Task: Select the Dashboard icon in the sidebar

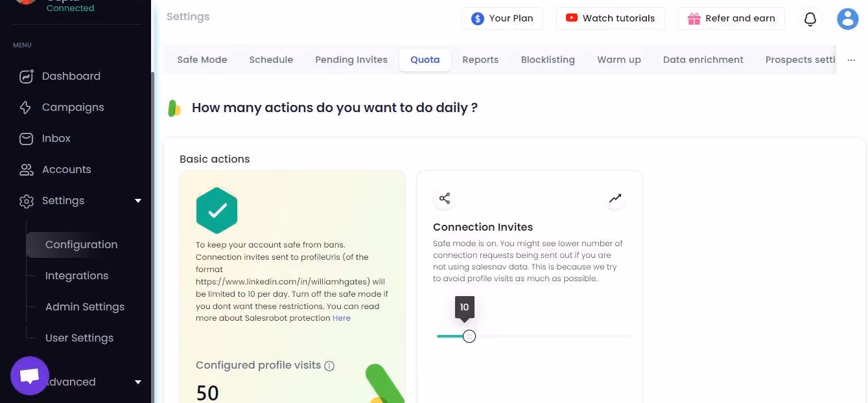Action: [x=26, y=76]
